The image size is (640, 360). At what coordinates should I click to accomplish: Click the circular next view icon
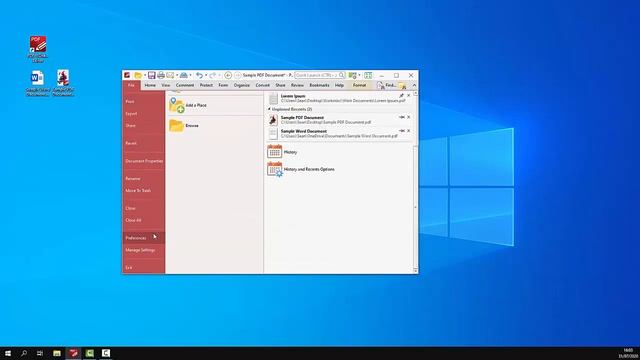click(238, 75)
